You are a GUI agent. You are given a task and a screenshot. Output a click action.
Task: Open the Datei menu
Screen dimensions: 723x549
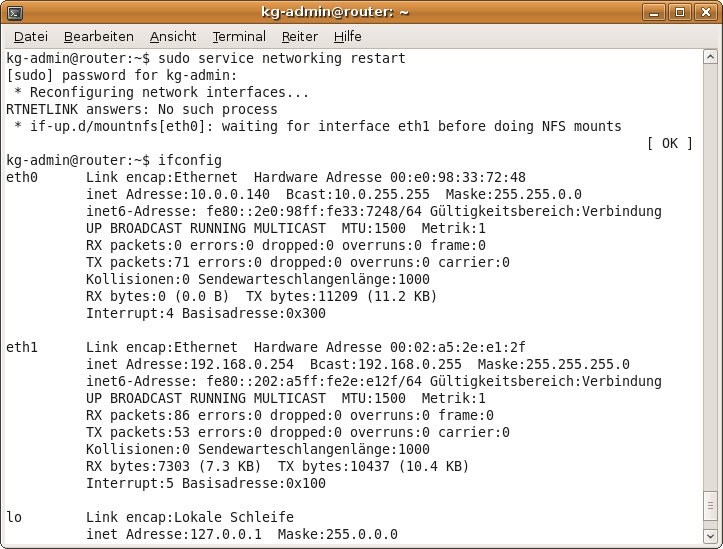click(31, 36)
